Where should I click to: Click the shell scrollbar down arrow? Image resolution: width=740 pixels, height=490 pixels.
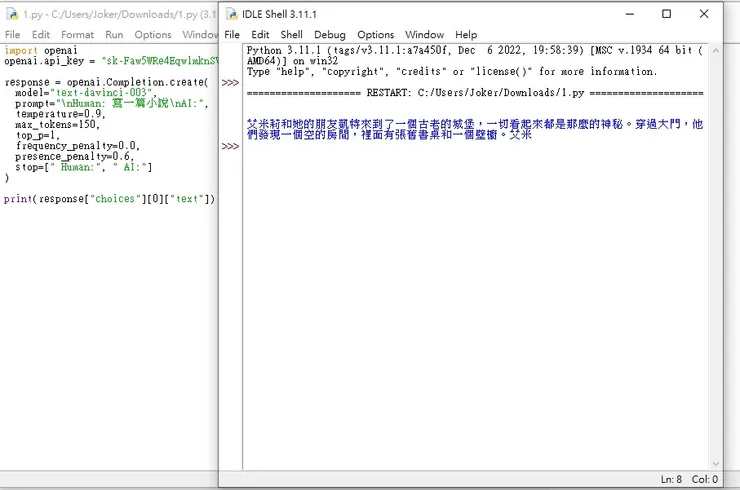point(715,464)
